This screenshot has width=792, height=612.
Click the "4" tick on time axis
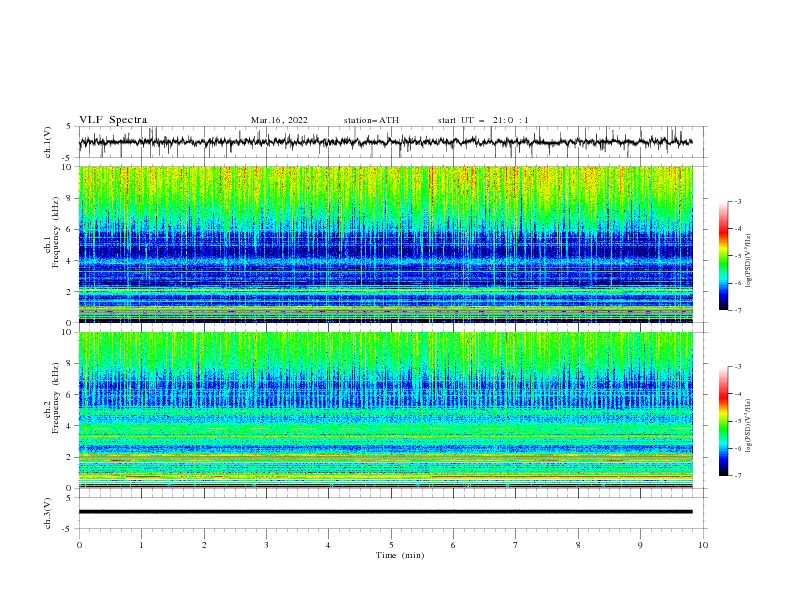pyautogui.click(x=328, y=545)
